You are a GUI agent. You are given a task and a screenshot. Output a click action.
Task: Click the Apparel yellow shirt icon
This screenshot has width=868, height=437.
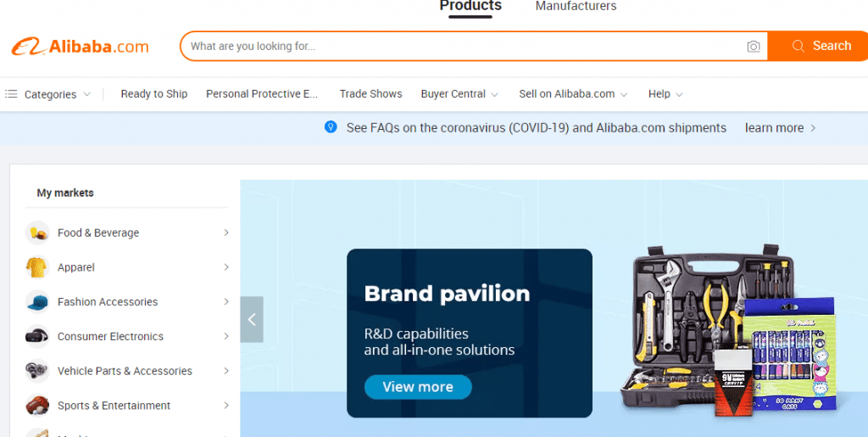[37, 267]
